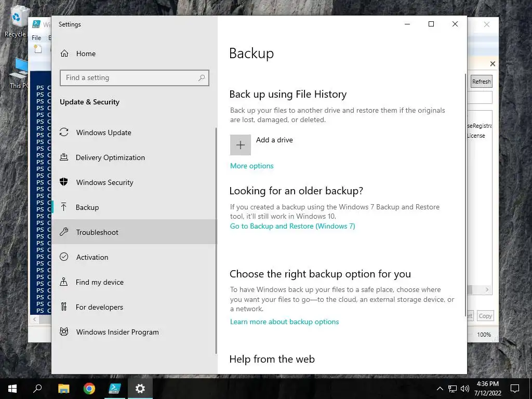Launch Google Chrome from taskbar
Viewport: 532px width, 399px height.
coord(89,389)
